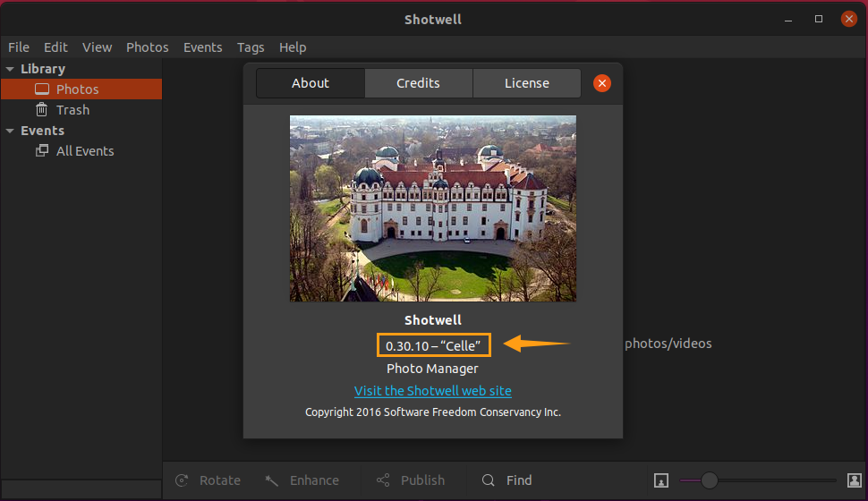Click the Find magnifier icon
The image size is (868, 501).
click(488, 480)
